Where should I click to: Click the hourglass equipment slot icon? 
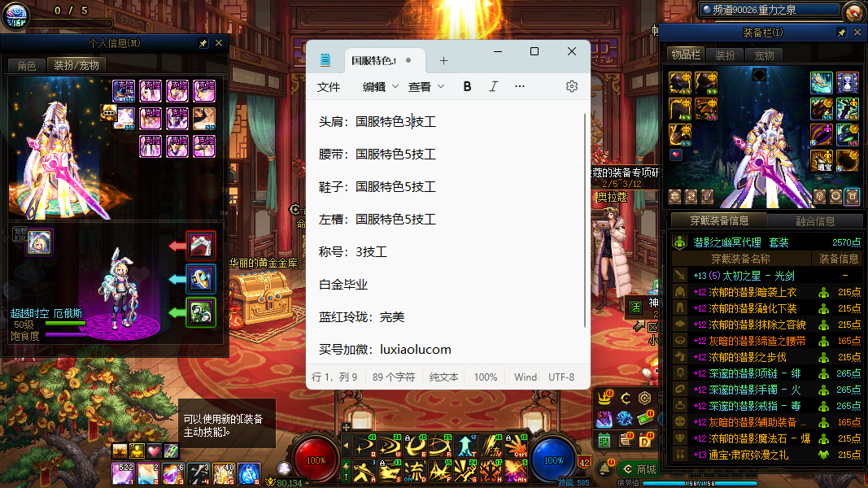click(848, 82)
